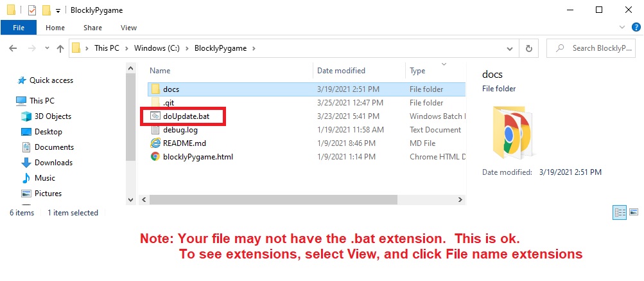Click the Search BlocklyPygame input box
This screenshot has height=281, width=644.
coord(600,48)
